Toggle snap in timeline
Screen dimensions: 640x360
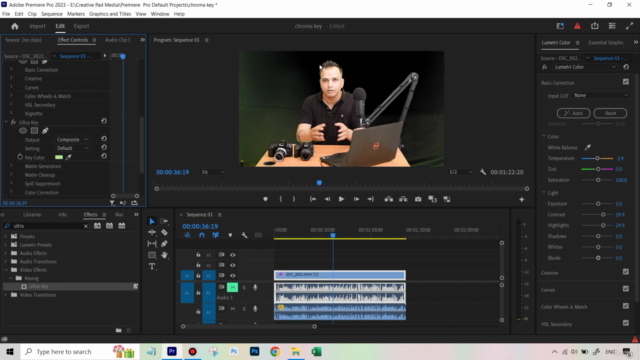tap(202, 235)
